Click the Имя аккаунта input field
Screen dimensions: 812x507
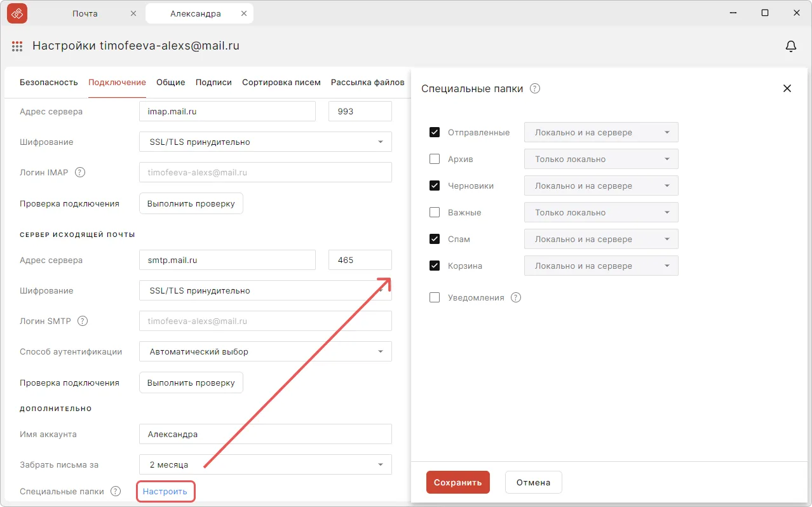click(265, 435)
